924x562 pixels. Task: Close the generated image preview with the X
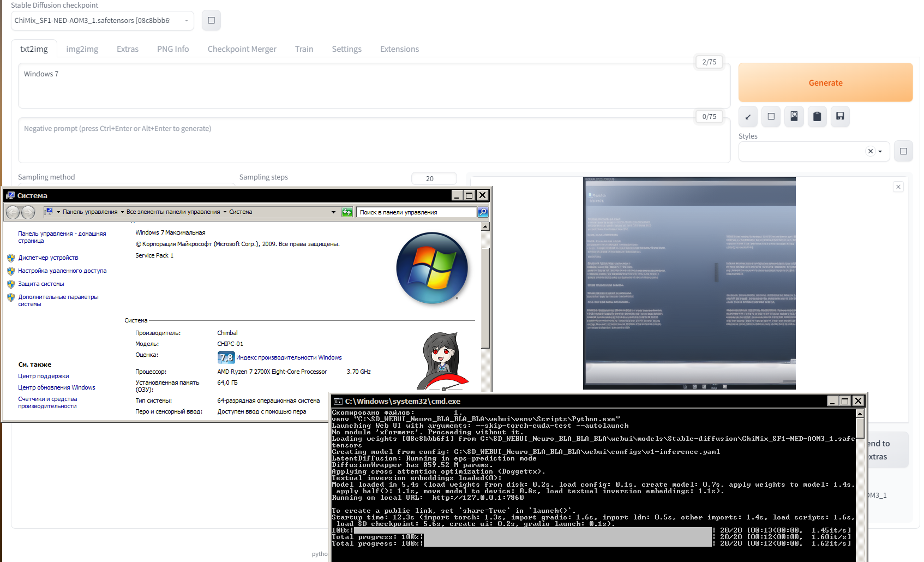(898, 187)
